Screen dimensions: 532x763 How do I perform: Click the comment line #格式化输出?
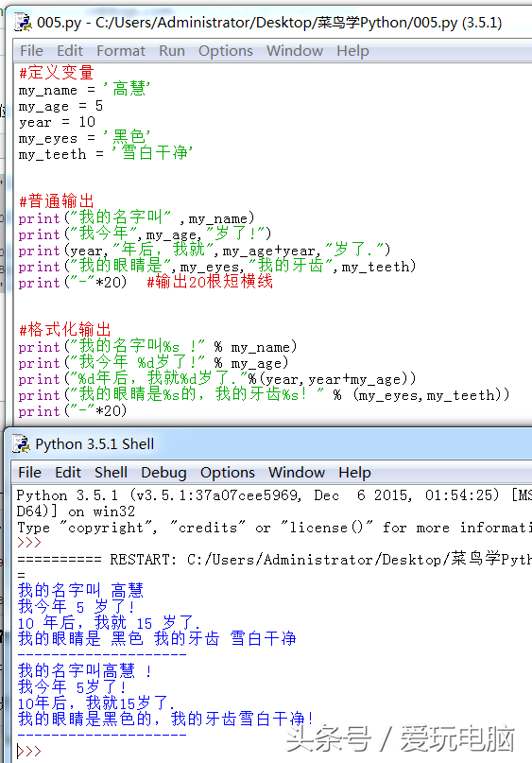pos(64,329)
